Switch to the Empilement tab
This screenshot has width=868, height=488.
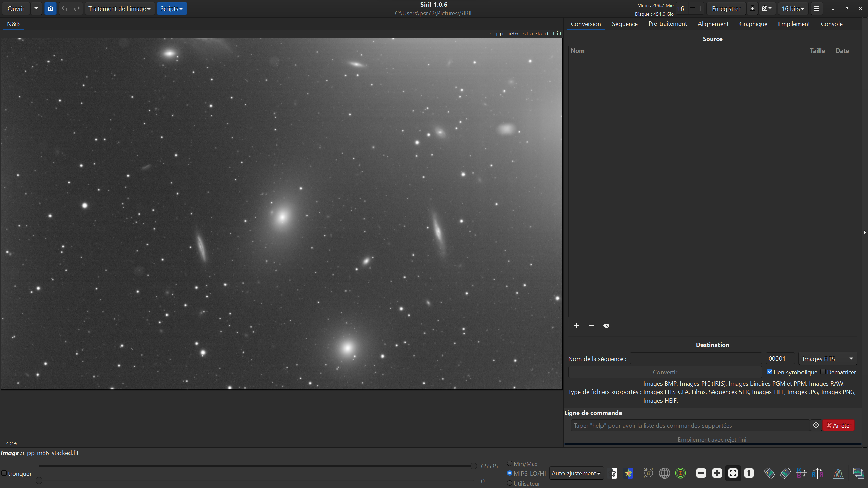coord(793,24)
